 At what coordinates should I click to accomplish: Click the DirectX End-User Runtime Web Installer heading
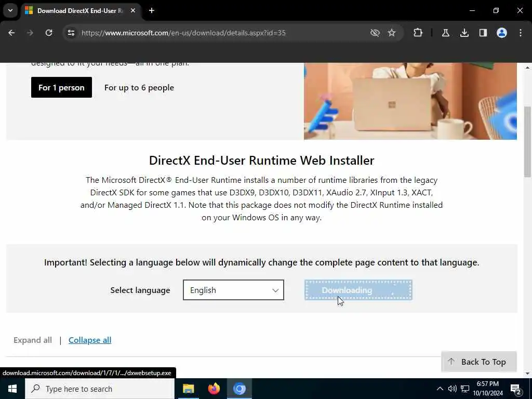(262, 160)
